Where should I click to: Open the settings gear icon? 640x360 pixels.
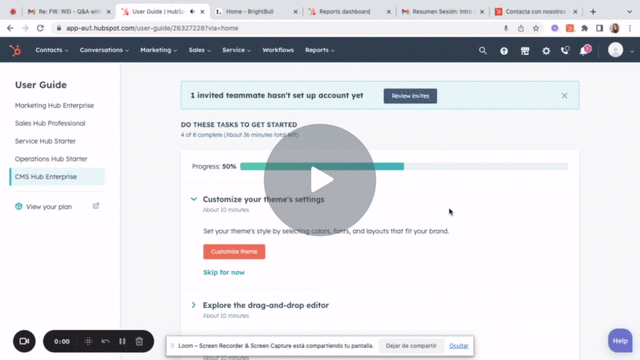click(x=546, y=51)
